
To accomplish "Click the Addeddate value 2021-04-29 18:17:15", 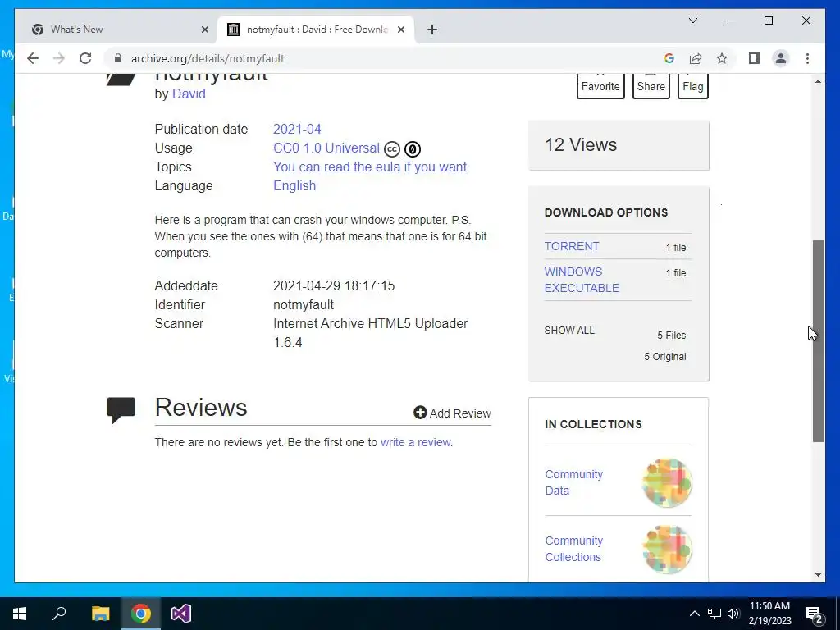I will click(x=334, y=285).
